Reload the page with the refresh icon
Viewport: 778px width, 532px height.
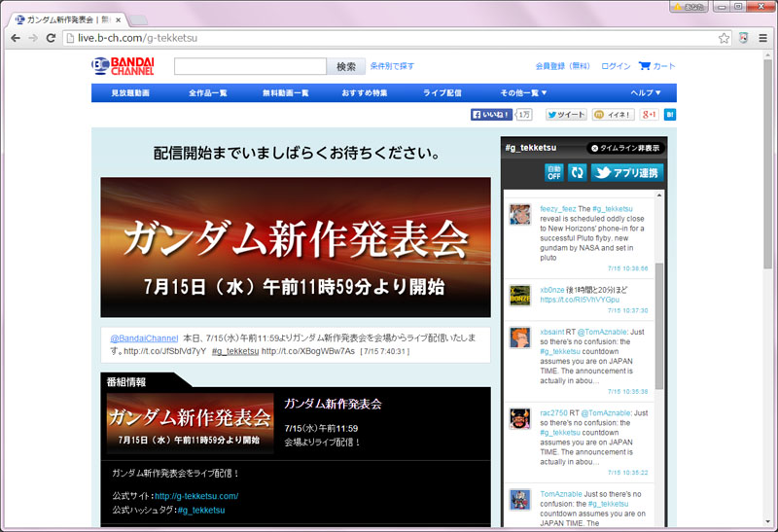click(x=51, y=38)
